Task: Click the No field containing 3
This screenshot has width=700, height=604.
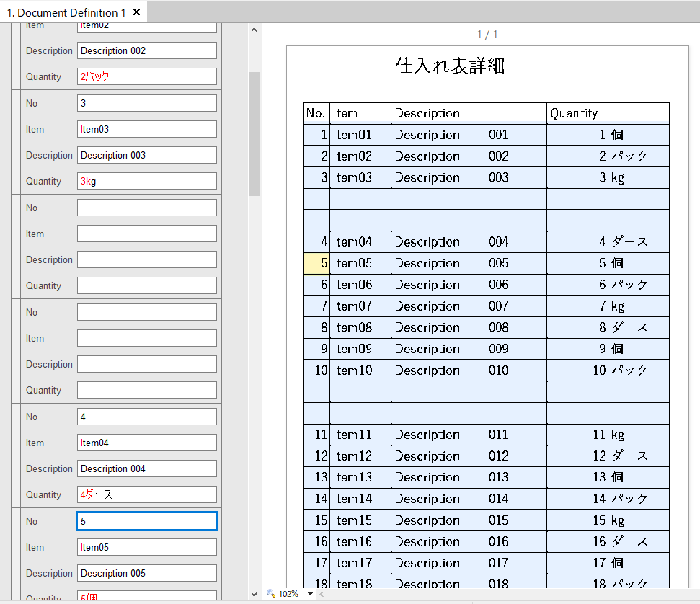Action: (x=147, y=103)
